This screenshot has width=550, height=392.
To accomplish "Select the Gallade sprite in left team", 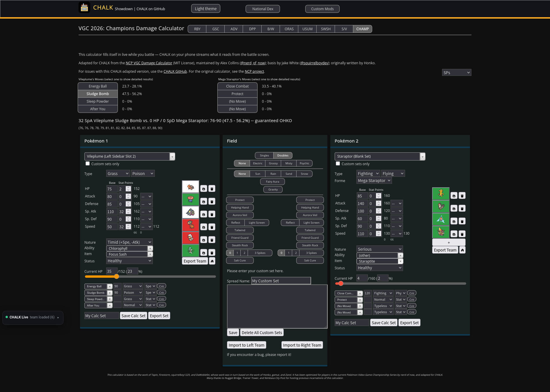I will click(x=191, y=251).
